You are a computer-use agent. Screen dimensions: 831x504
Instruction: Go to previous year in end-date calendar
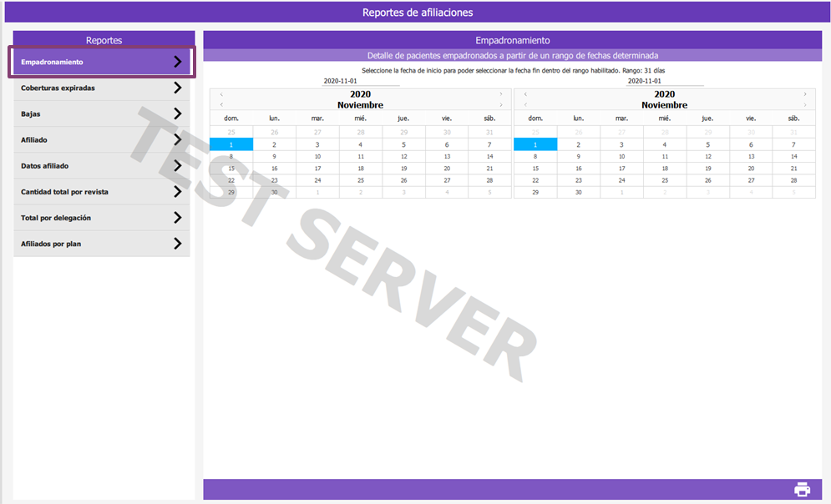point(525,94)
